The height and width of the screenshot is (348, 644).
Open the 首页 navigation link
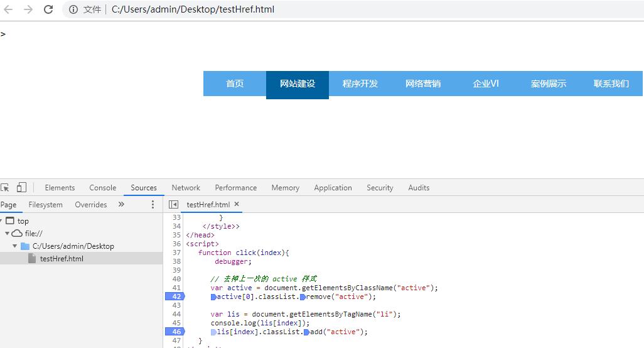pos(235,84)
